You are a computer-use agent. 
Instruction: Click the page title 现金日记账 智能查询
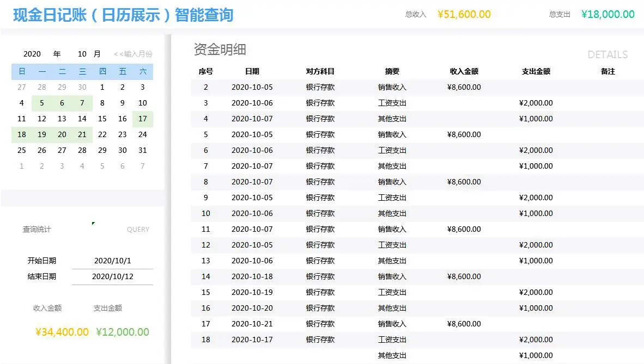pyautogui.click(x=123, y=15)
